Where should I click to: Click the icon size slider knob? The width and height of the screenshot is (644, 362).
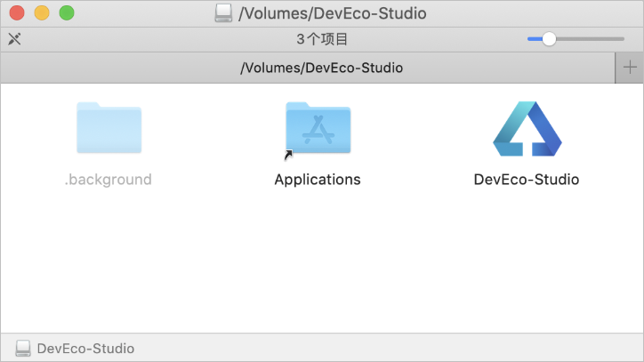point(549,39)
